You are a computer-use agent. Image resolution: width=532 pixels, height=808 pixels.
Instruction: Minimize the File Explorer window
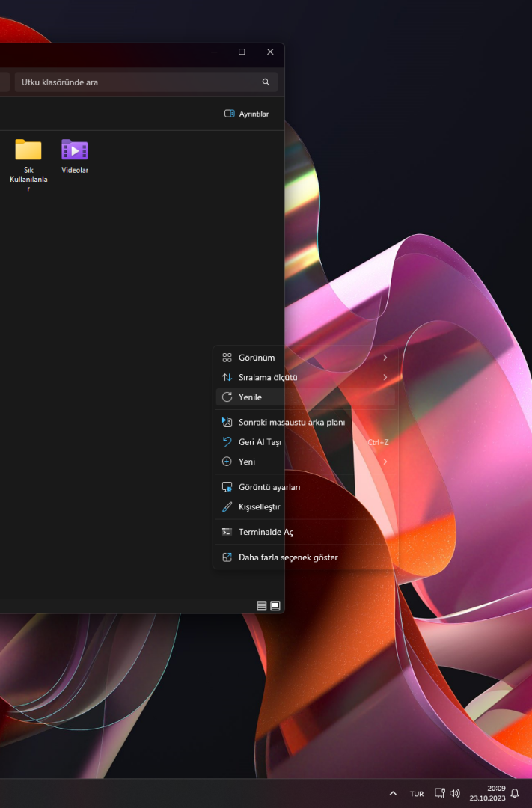point(214,52)
